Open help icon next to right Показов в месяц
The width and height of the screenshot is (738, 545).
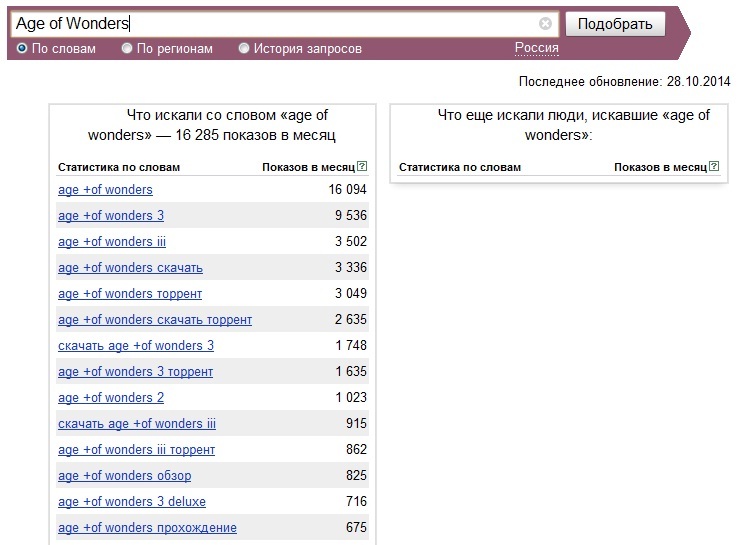click(714, 166)
